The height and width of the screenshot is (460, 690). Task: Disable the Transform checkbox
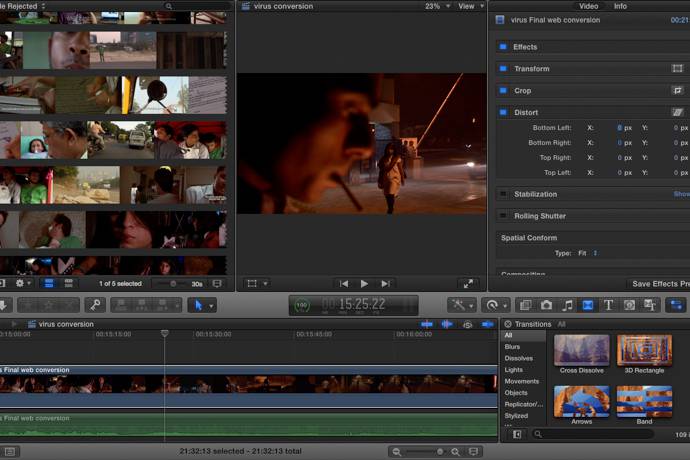click(503, 68)
